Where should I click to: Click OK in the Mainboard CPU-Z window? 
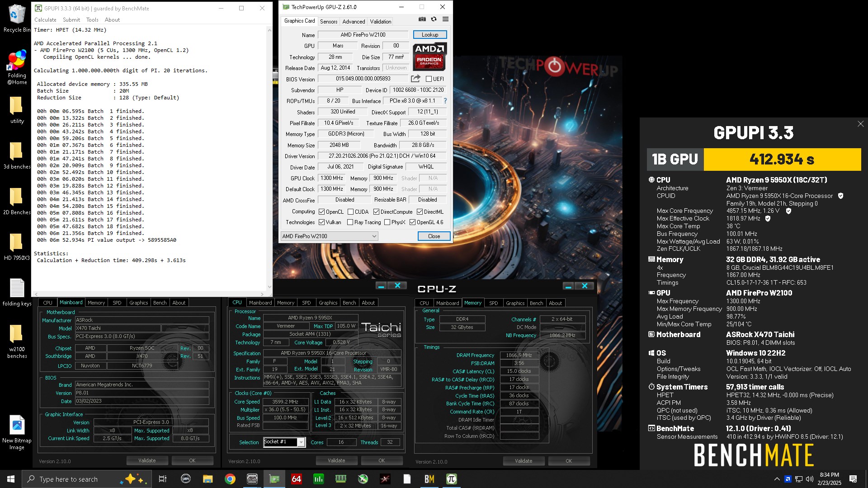192,460
